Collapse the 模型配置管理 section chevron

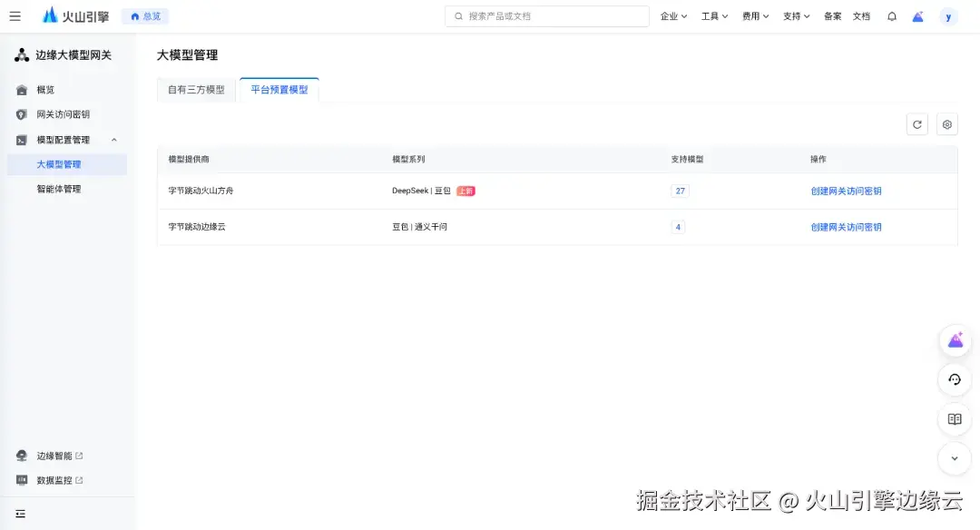[x=113, y=140]
